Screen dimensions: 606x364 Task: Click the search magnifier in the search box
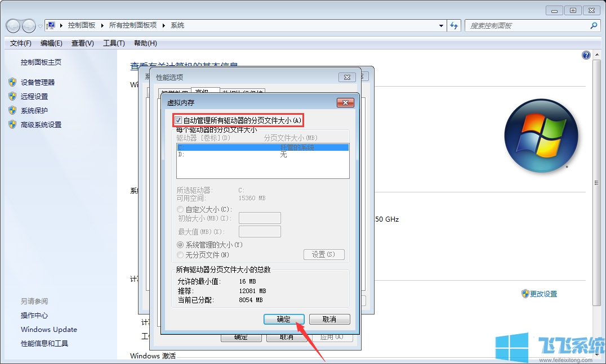[593, 25]
